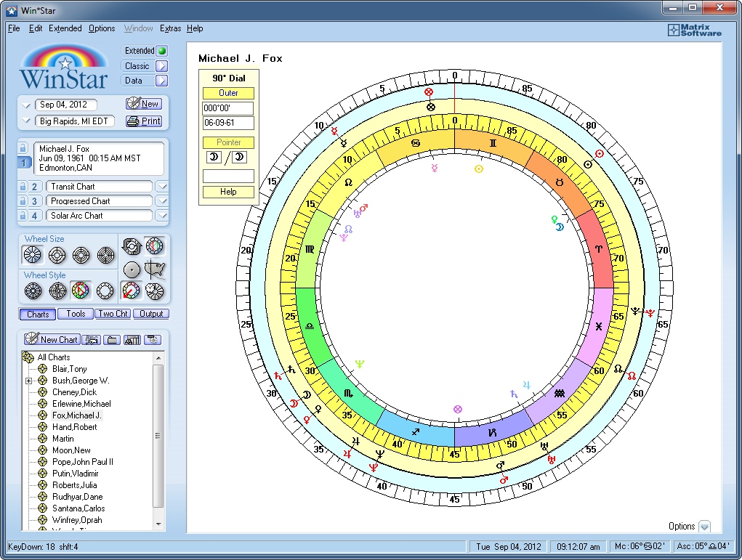Activate chart slot number 1

coord(24,163)
